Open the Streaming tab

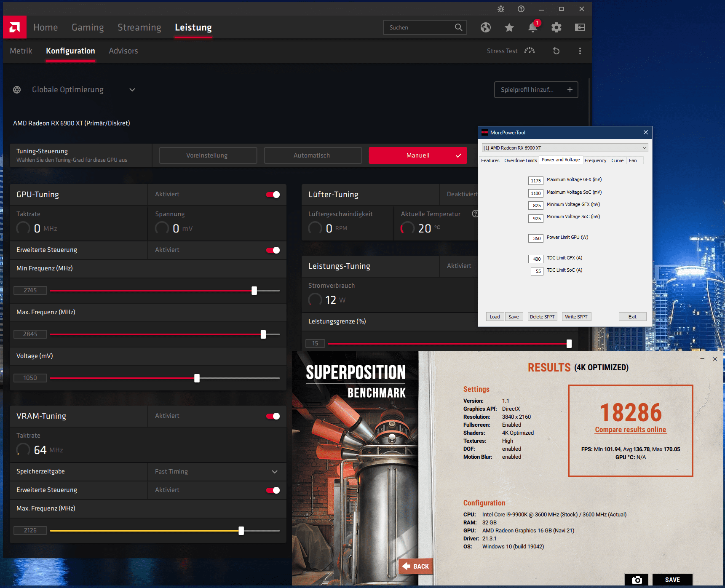coord(139,27)
